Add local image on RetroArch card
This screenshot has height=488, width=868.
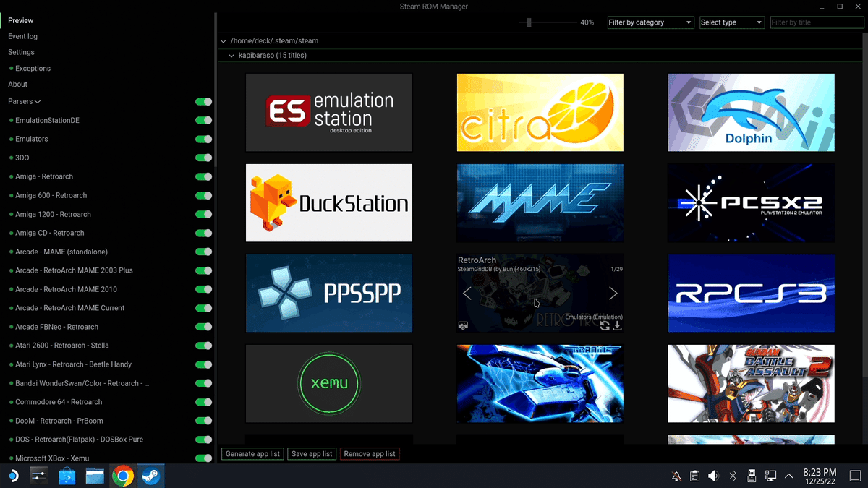[463, 326]
